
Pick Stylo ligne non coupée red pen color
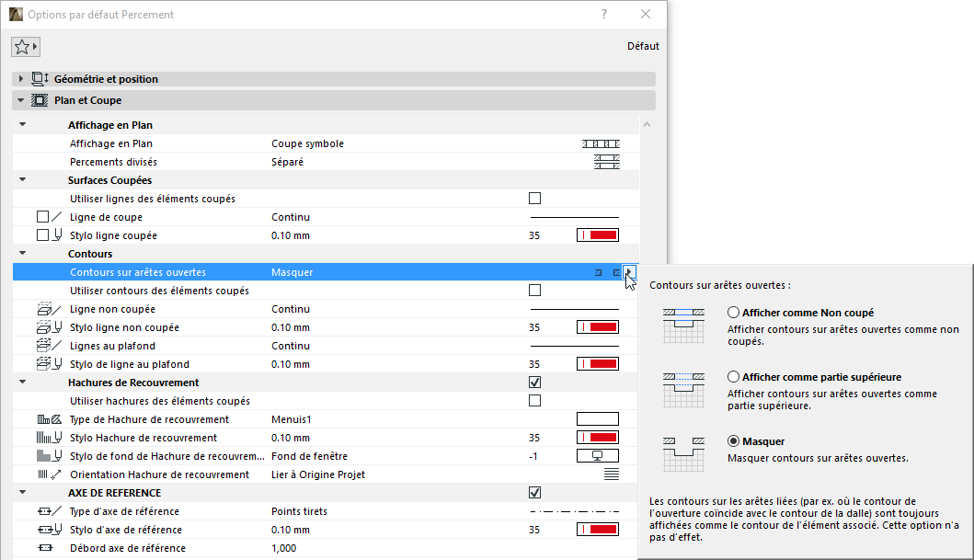click(x=598, y=327)
